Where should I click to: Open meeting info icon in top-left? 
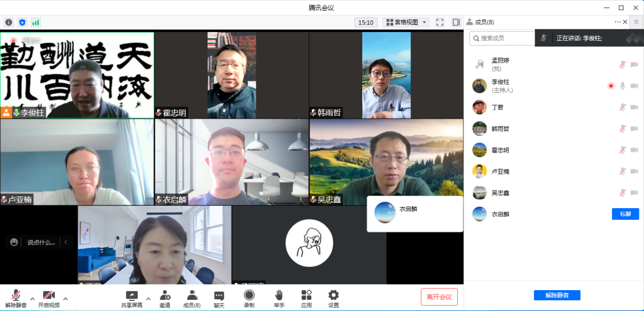click(9, 22)
